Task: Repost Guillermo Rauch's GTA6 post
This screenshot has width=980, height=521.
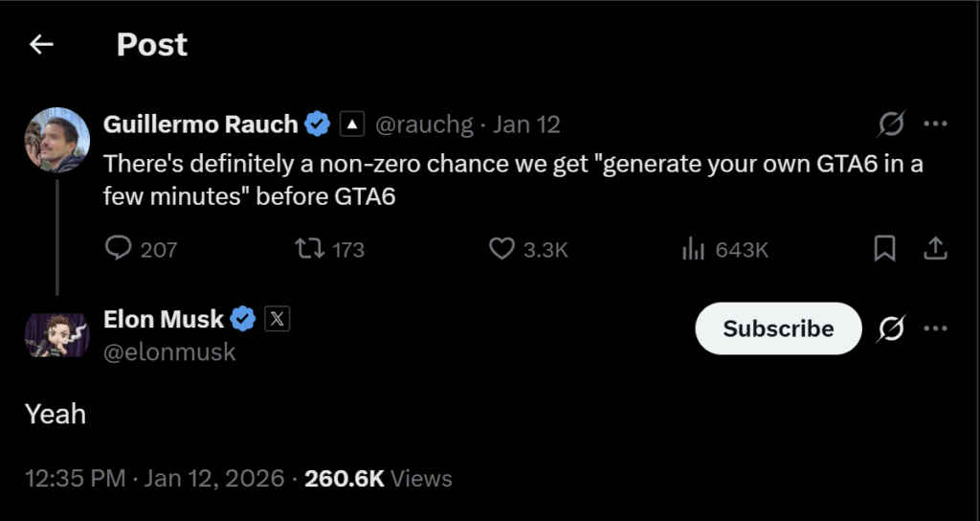Action: tap(308, 250)
